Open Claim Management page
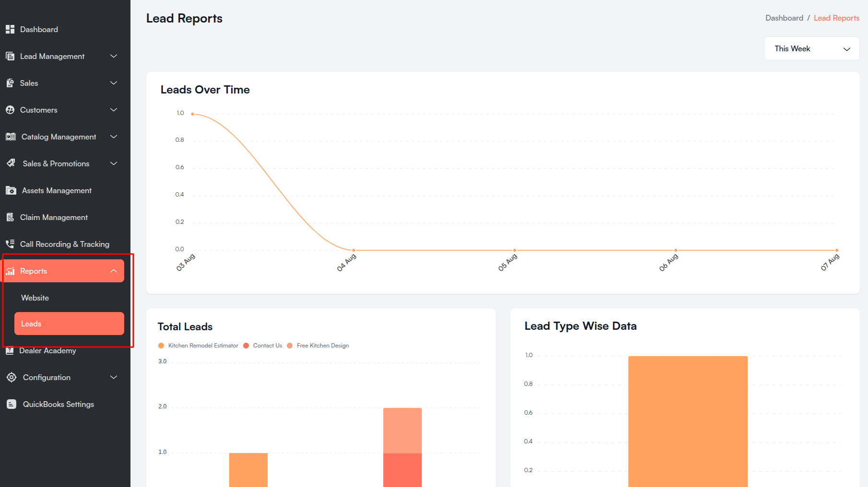 click(x=54, y=217)
